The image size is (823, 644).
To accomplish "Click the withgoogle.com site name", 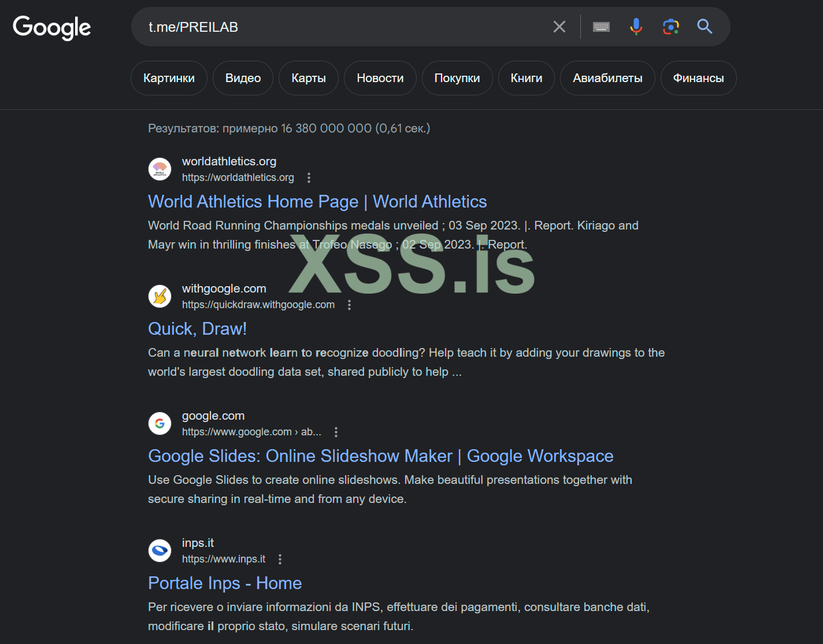I will click(x=224, y=288).
